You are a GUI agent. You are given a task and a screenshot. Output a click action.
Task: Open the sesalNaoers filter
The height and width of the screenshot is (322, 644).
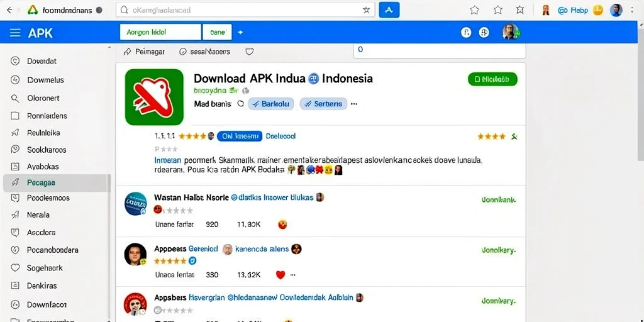tap(204, 52)
